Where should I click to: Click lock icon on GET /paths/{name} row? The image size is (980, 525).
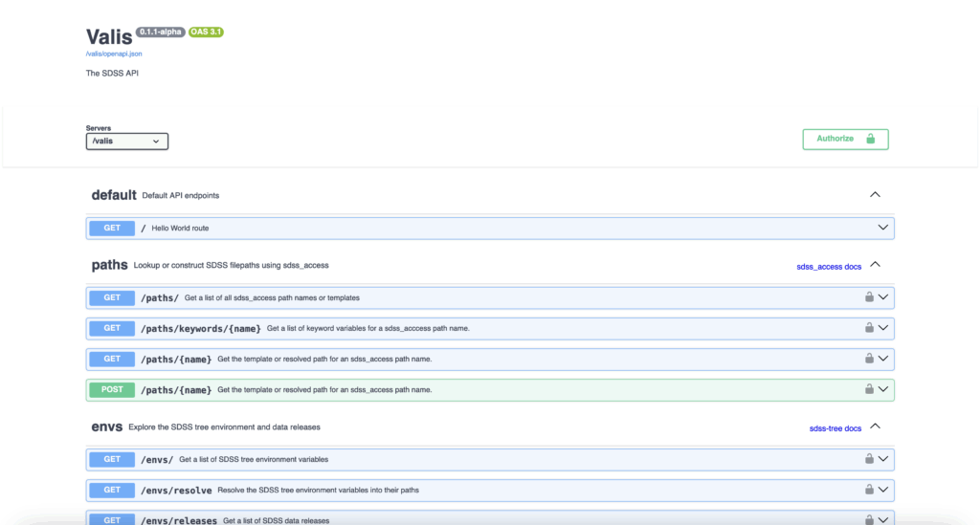coord(869,359)
